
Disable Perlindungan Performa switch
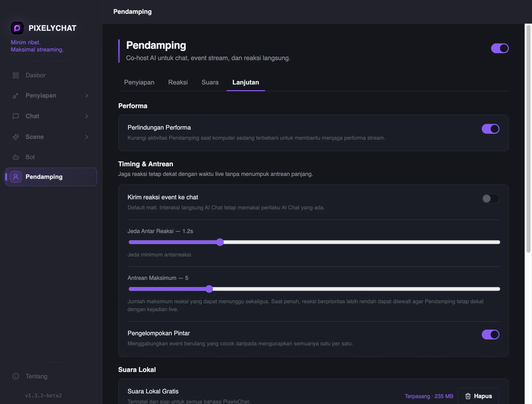pyautogui.click(x=490, y=129)
